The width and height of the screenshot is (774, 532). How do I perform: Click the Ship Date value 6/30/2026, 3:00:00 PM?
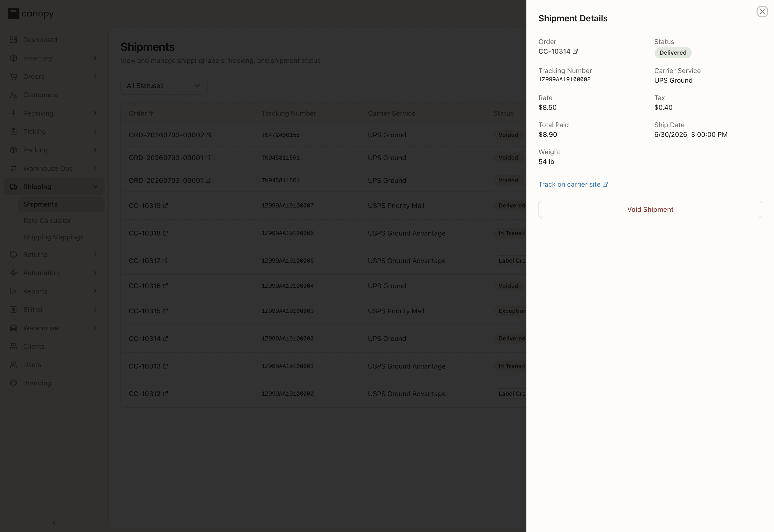(691, 135)
